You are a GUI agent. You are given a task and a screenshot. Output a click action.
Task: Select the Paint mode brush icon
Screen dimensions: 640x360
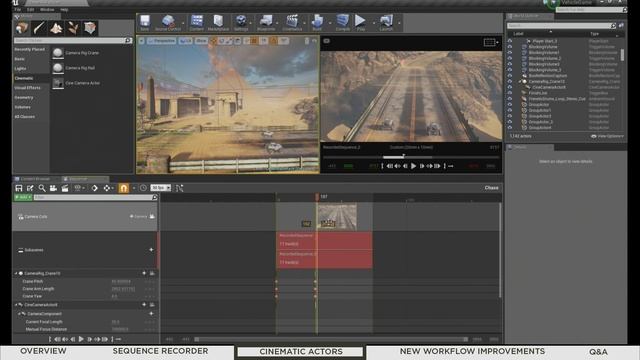click(x=39, y=28)
